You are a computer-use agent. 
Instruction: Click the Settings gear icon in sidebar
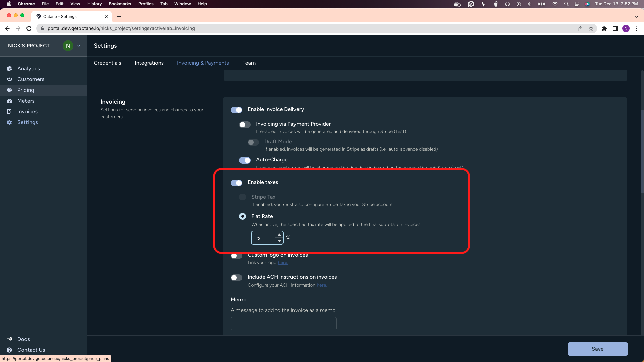coord(9,122)
